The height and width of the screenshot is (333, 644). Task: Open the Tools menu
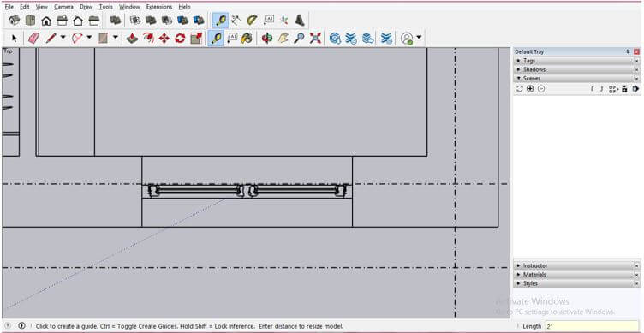pos(106,7)
